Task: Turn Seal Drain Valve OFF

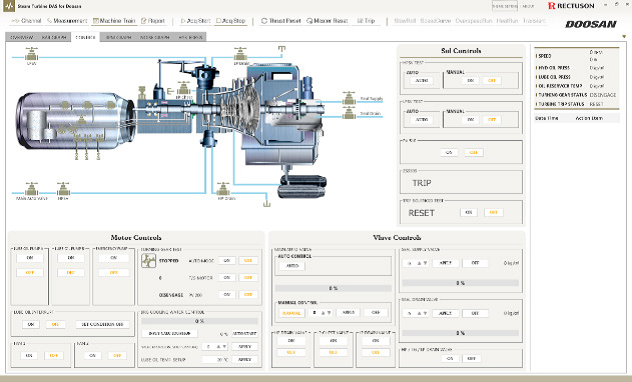Action: coord(475,313)
